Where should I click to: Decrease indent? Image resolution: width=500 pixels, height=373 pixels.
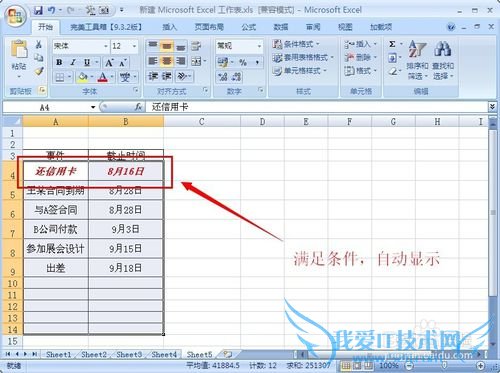pos(153,76)
